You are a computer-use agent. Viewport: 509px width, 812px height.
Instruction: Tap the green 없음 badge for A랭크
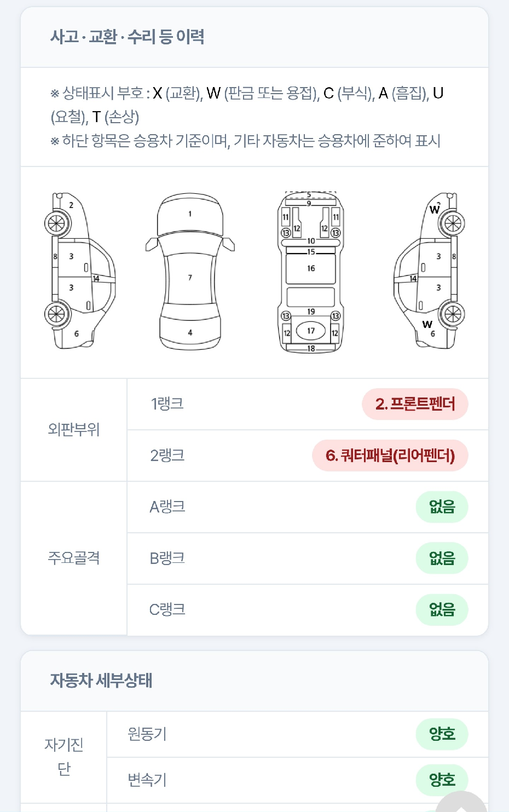[x=442, y=507]
